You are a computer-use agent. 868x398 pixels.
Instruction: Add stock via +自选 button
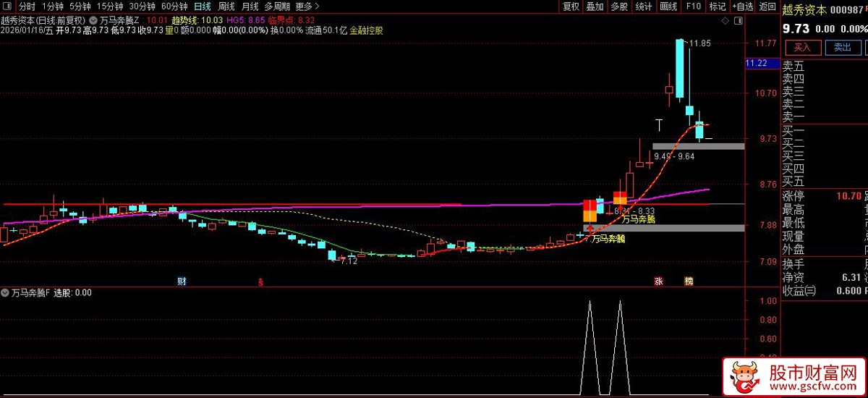point(742,7)
